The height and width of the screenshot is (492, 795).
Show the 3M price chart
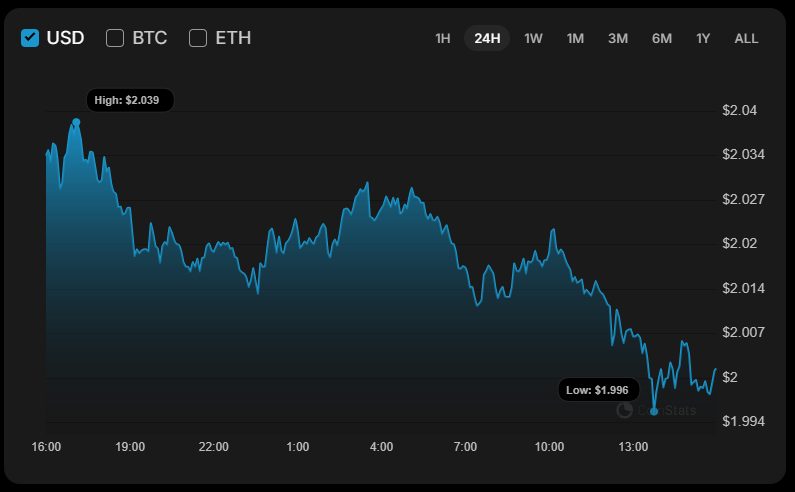tap(618, 38)
